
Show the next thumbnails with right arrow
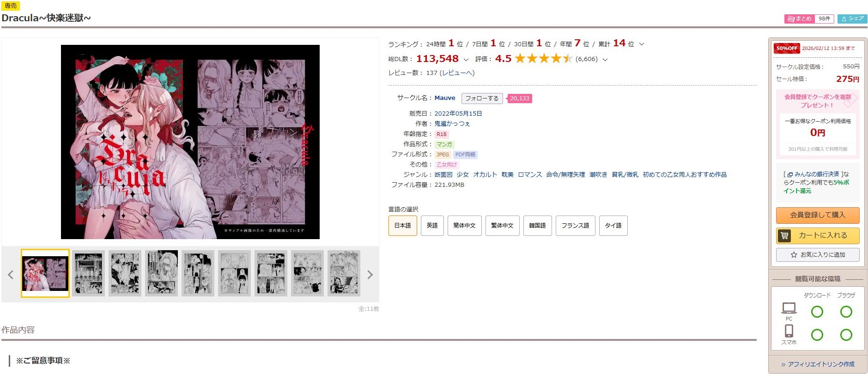pos(370,275)
